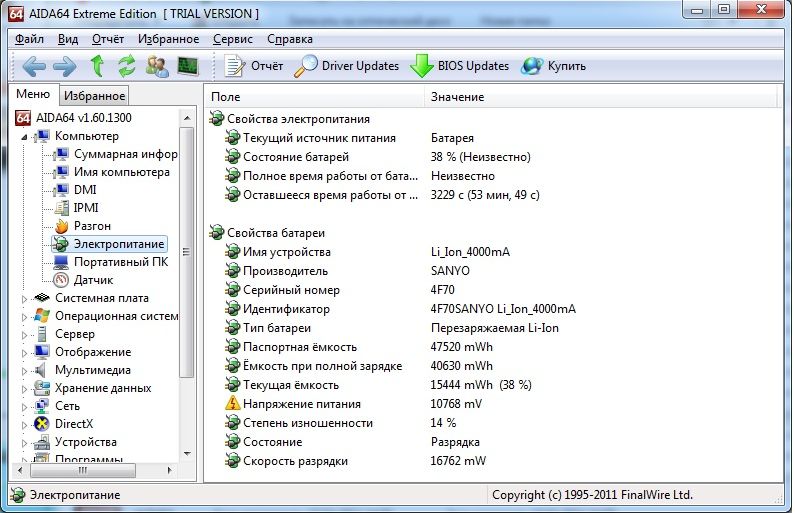The image size is (795, 513).
Task: Select Имя компьютера in the tree
Action: (122, 172)
